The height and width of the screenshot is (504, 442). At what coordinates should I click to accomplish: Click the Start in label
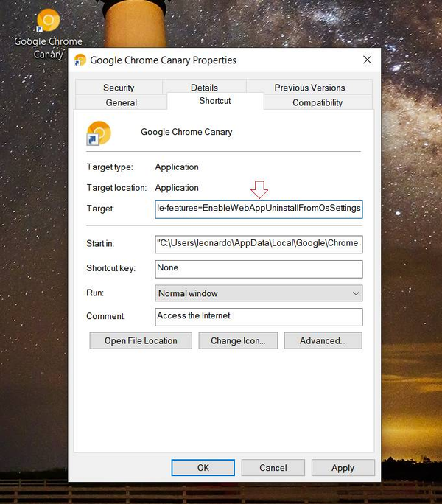coord(100,244)
